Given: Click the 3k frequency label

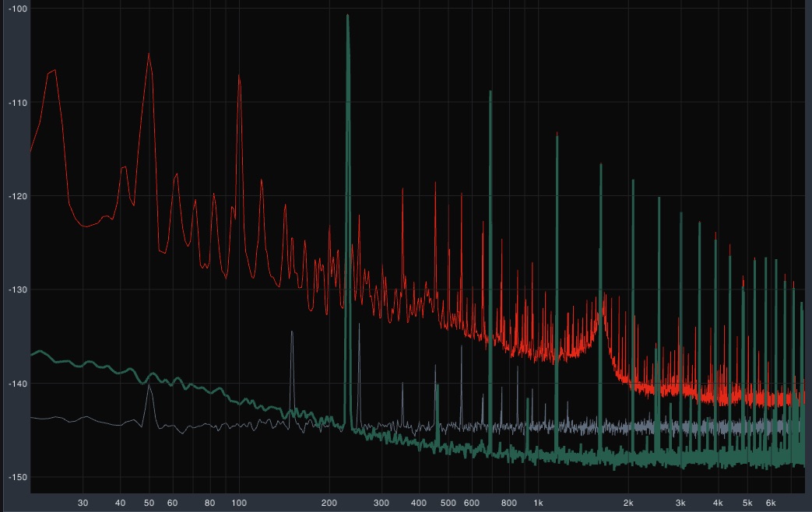Looking at the screenshot, I should (680, 503).
